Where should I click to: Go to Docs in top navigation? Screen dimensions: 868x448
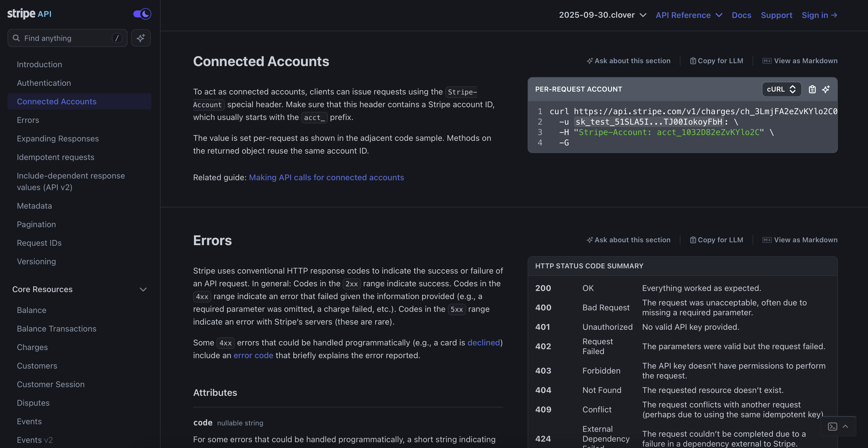tap(741, 15)
